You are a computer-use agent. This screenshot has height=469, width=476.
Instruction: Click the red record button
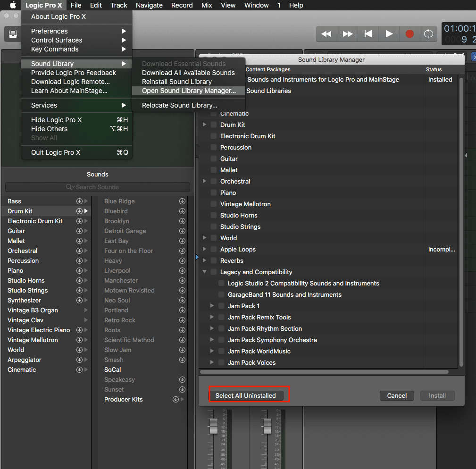409,33
